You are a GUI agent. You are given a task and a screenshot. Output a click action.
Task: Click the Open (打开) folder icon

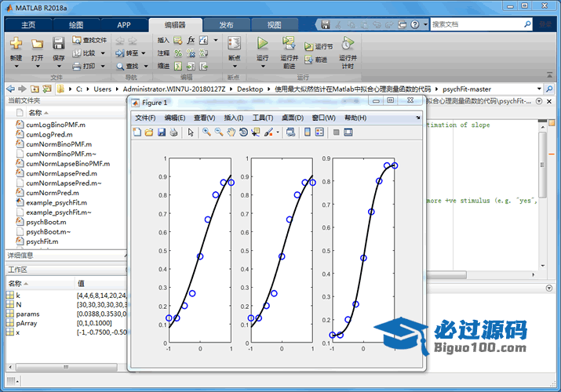[x=37, y=44]
